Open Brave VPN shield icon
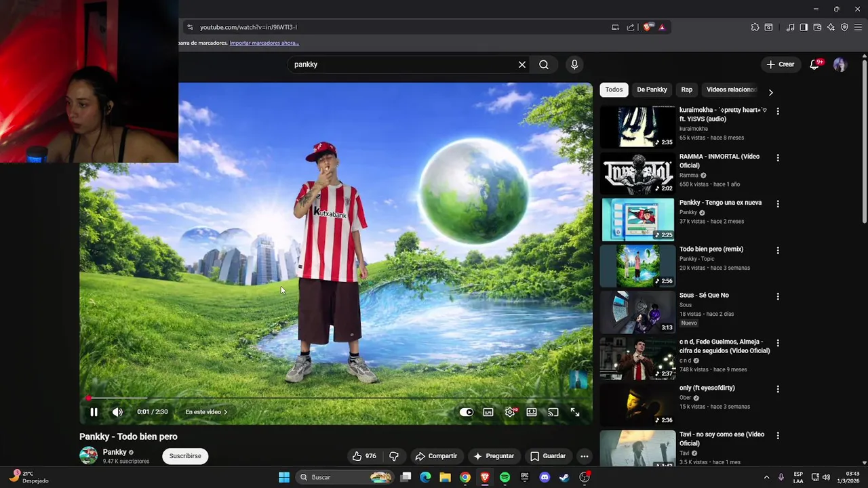The height and width of the screenshot is (488, 868). click(844, 27)
